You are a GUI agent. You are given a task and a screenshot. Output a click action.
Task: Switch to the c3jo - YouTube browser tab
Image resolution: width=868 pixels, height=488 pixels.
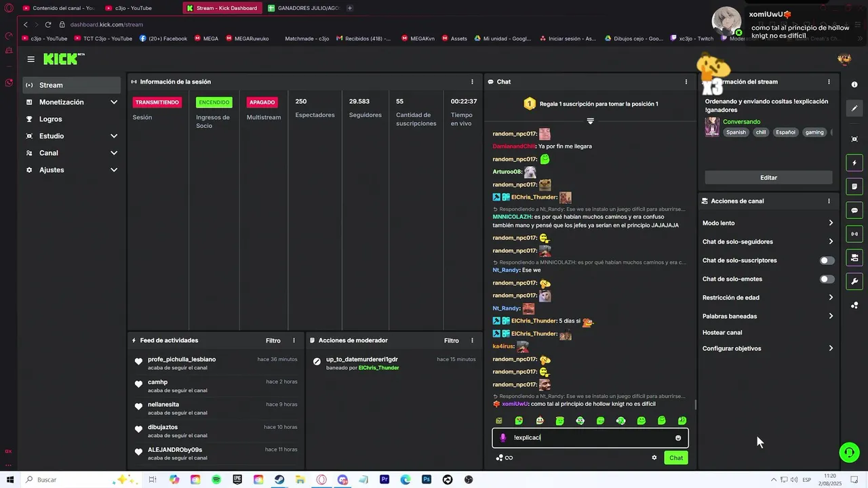point(139,8)
